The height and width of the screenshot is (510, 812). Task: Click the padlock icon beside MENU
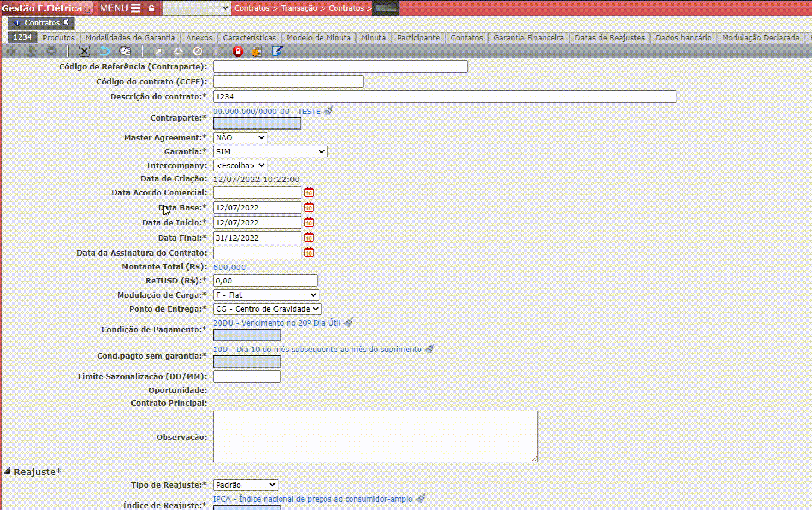point(151,8)
